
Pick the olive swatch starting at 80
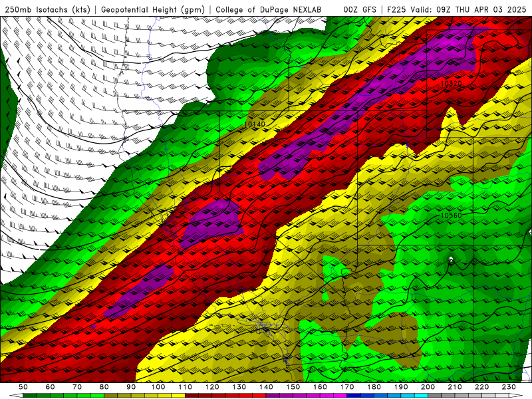pos(110,396)
